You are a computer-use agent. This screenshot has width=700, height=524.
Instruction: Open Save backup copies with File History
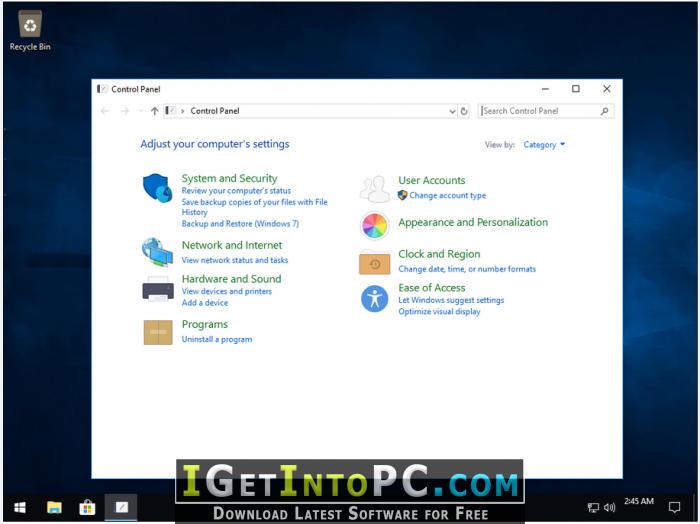[x=254, y=207]
